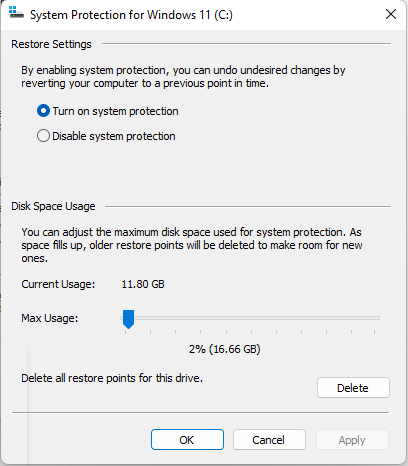Click the drive icon in the title bar
This screenshot has height=466, width=408.
click(x=16, y=13)
